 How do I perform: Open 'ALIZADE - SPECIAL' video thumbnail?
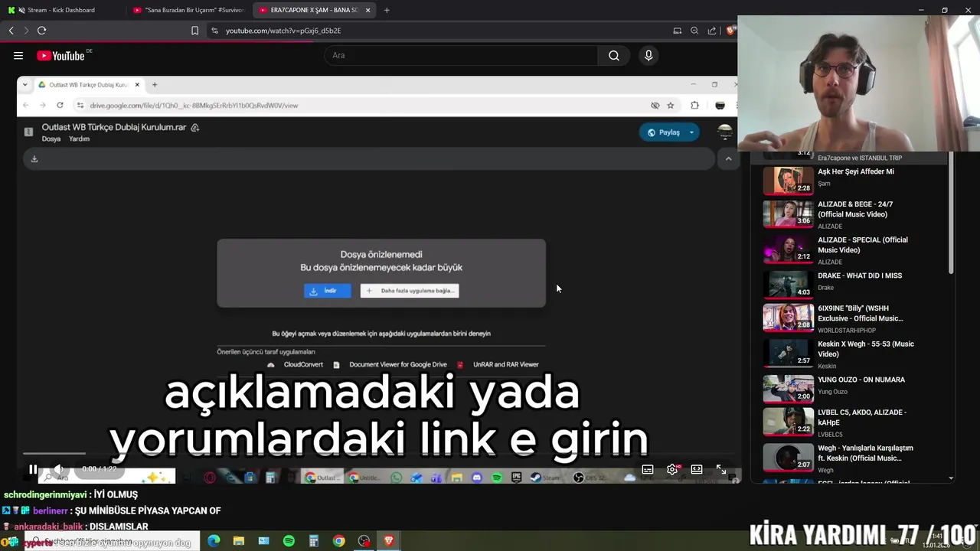(x=788, y=249)
